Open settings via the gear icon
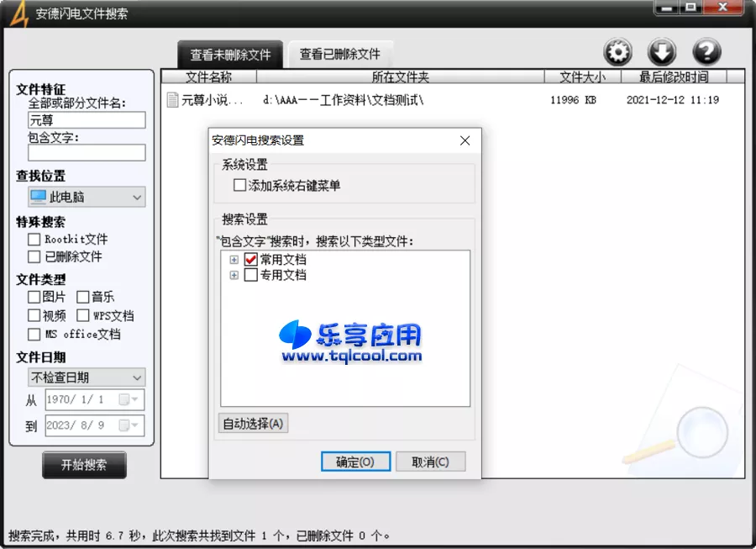This screenshot has width=756, height=549. point(618,51)
